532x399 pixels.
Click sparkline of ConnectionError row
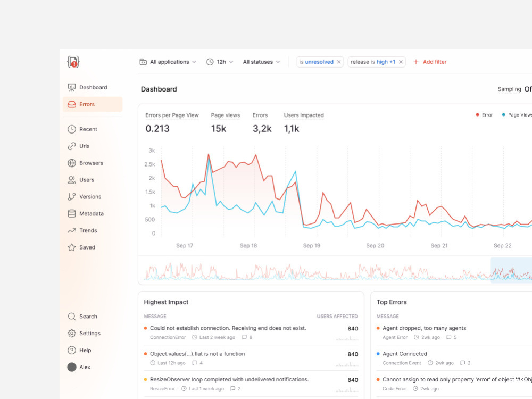(x=347, y=338)
